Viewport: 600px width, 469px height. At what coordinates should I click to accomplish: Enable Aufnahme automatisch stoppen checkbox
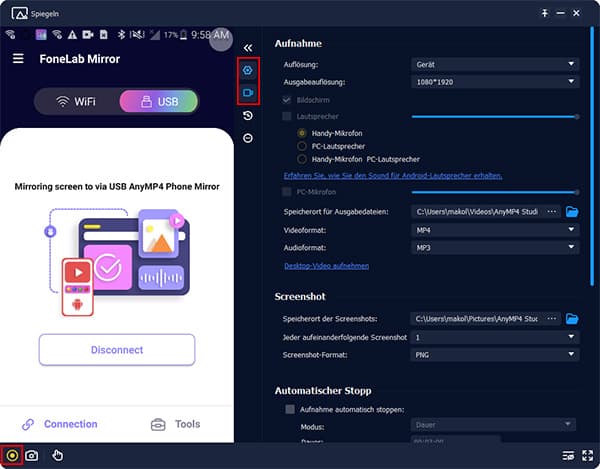click(290, 409)
